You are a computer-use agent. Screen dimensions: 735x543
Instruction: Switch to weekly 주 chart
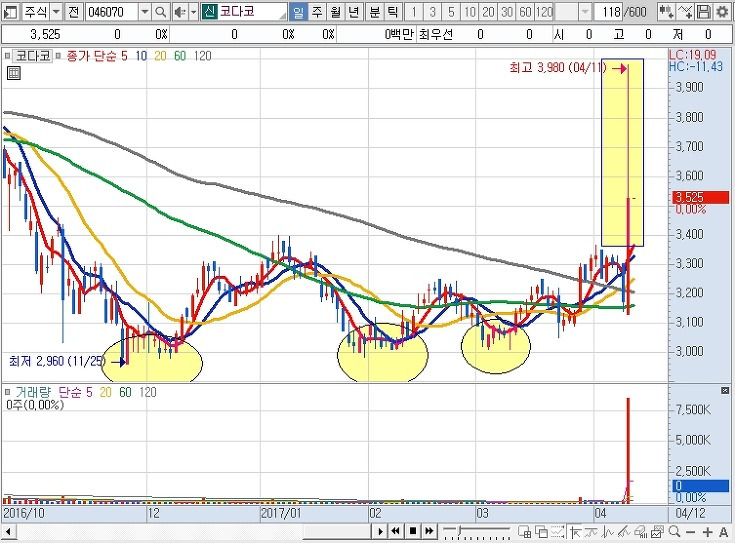[x=317, y=12]
